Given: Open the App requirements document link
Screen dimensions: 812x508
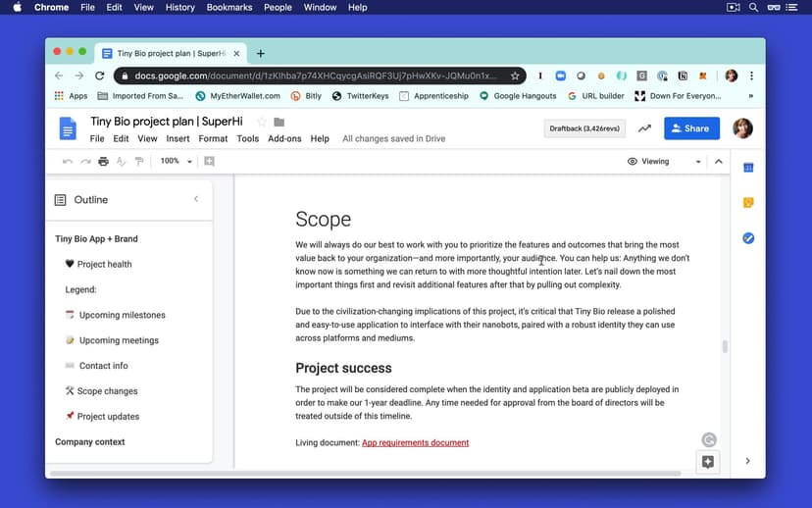Looking at the screenshot, I should click(415, 442).
